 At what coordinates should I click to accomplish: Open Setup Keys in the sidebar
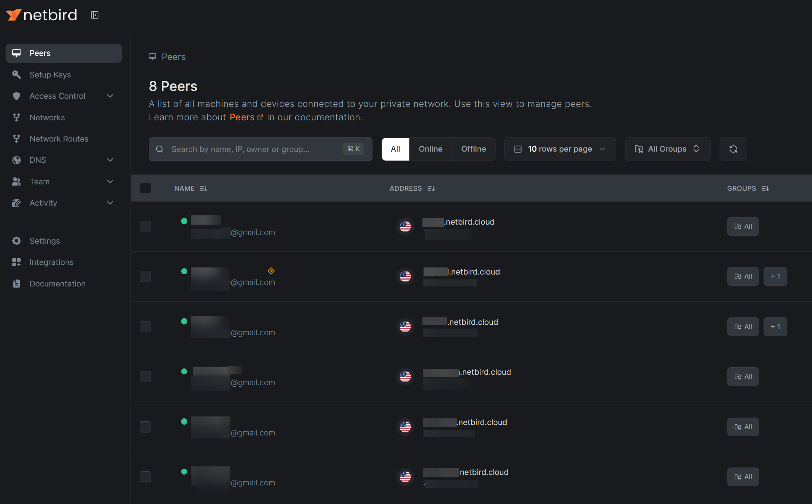64,75
